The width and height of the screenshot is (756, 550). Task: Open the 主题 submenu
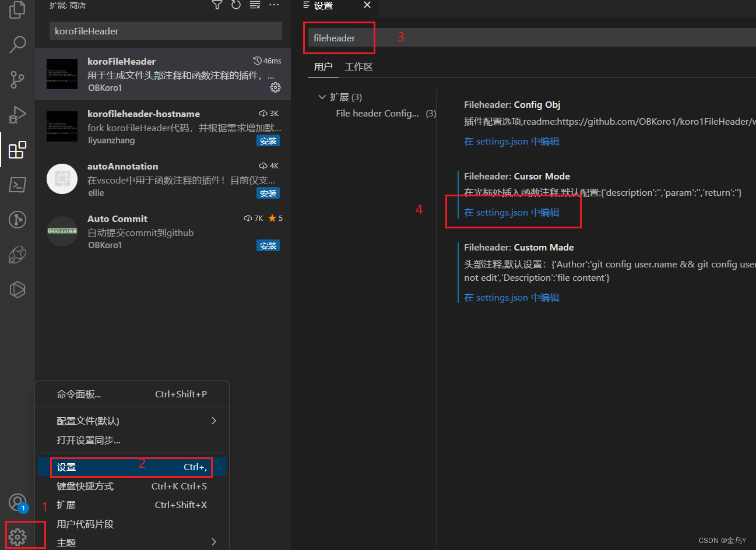(x=132, y=542)
